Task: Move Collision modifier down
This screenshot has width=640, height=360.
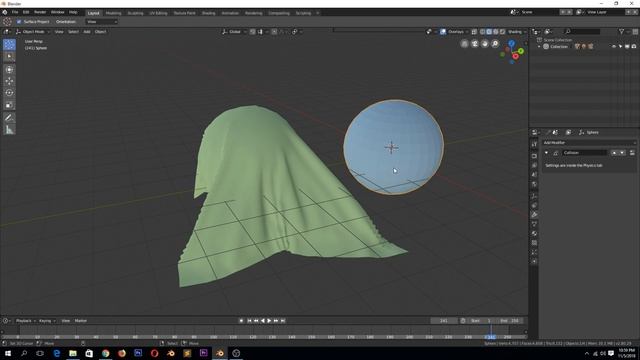Action: [x=622, y=153]
